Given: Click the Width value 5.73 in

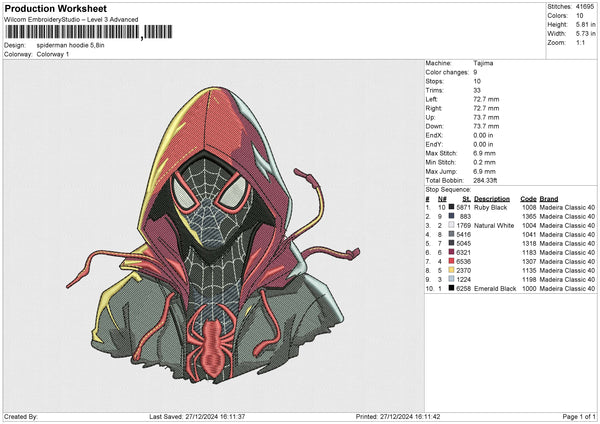Looking at the screenshot, I should click(x=586, y=34).
